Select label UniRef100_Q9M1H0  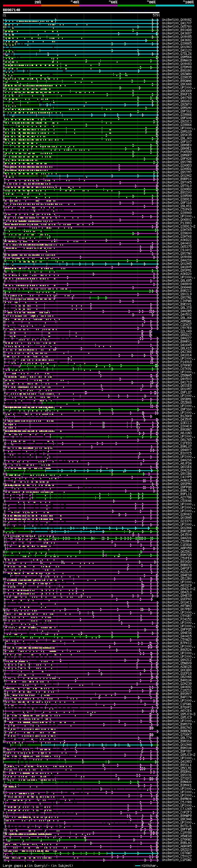coord(177,108)
